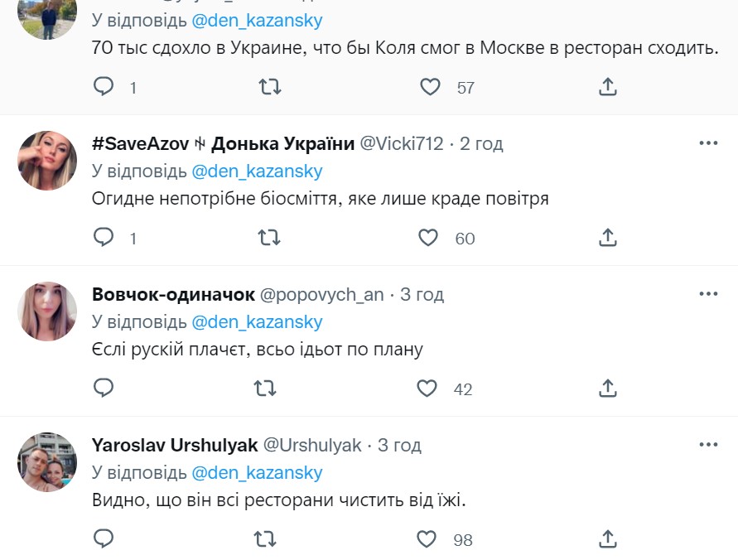Screen dimensions: 738x560
Task: Open more options for Vicki712 tweet
Action: tap(708, 143)
